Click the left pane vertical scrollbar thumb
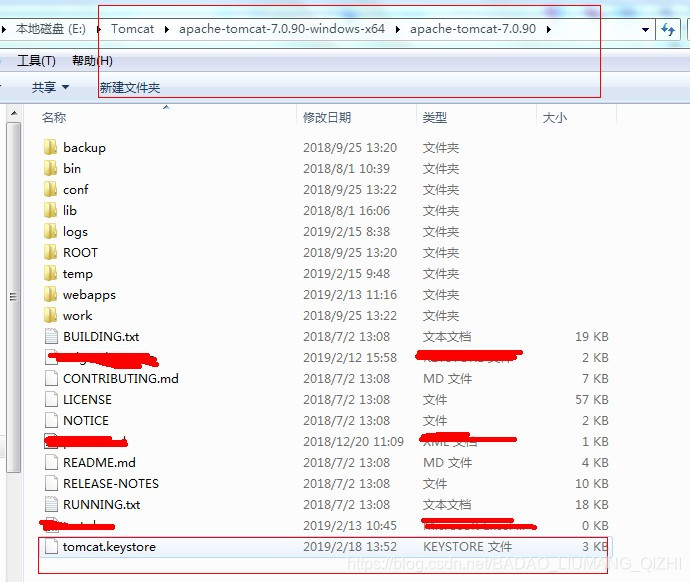The height and width of the screenshot is (582, 690). pyautogui.click(x=14, y=297)
